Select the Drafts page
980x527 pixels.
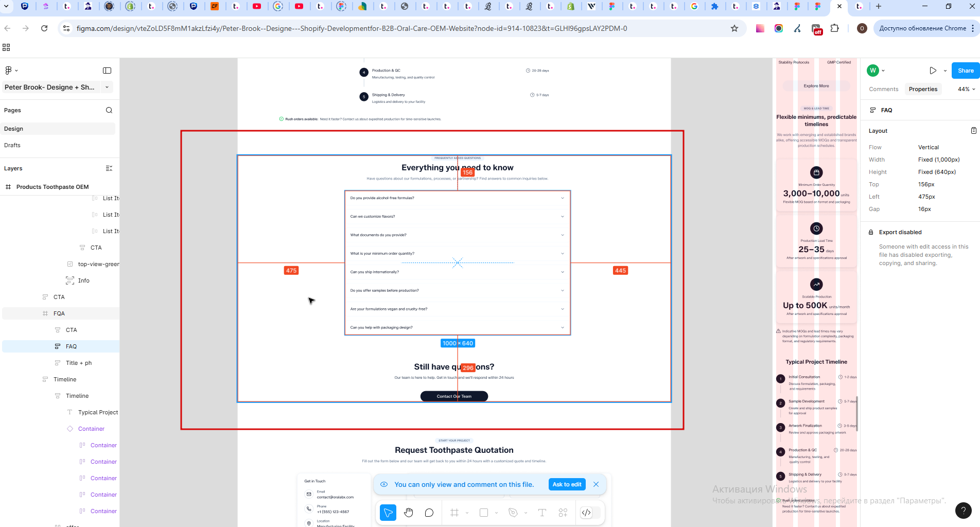pyautogui.click(x=59, y=145)
